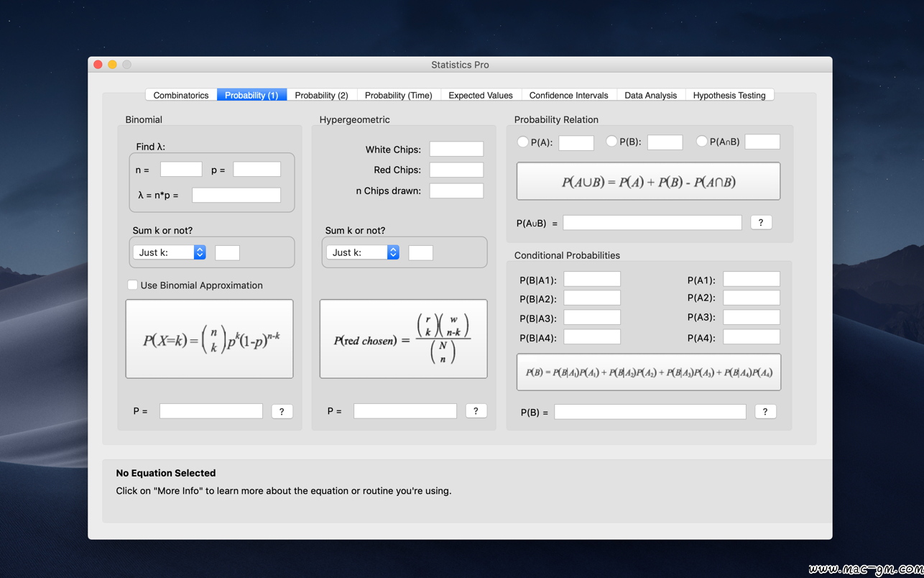The image size is (924, 578).
Task: Open Conditional Probabilities help question mark button
Action: [x=765, y=411]
